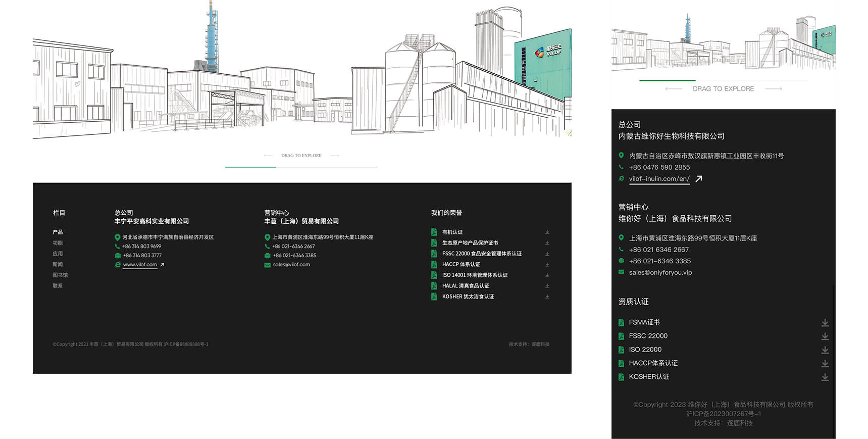Open 产品 in the footer 栏目 menu
Image resolution: width=868 pixels, height=439 pixels.
click(58, 232)
